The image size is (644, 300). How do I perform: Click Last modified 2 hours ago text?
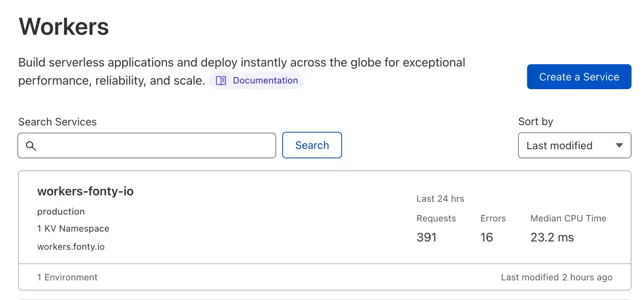coord(556,277)
